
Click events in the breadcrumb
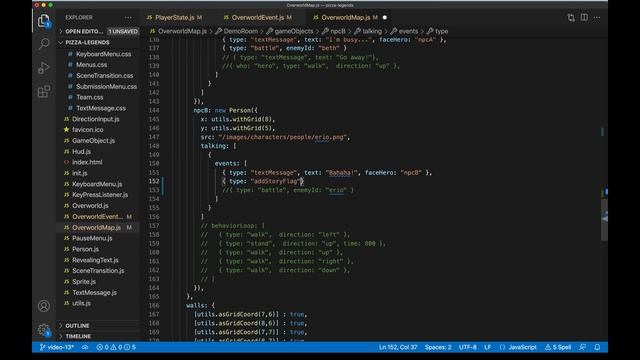[408, 31]
